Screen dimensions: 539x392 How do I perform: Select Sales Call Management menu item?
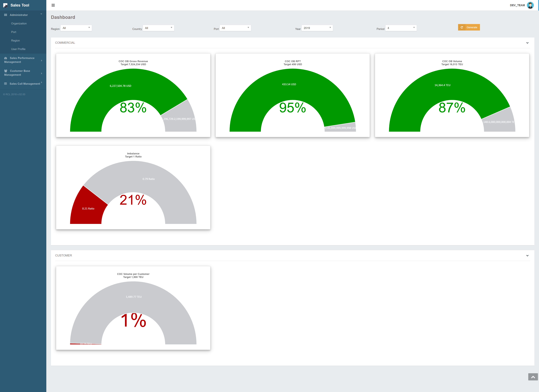coord(23,84)
